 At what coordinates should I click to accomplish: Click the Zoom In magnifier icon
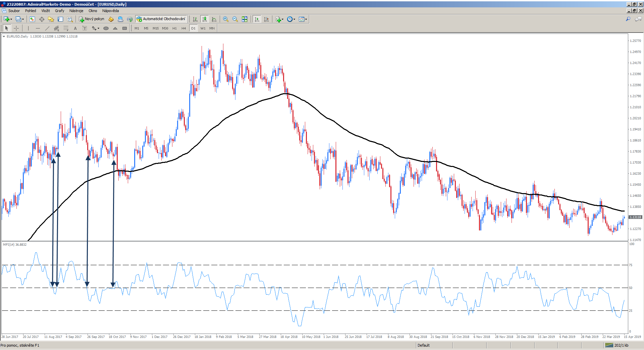coord(226,19)
